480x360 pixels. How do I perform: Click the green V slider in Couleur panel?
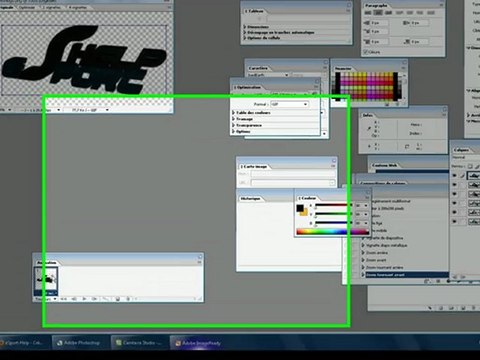tap(333, 214)
